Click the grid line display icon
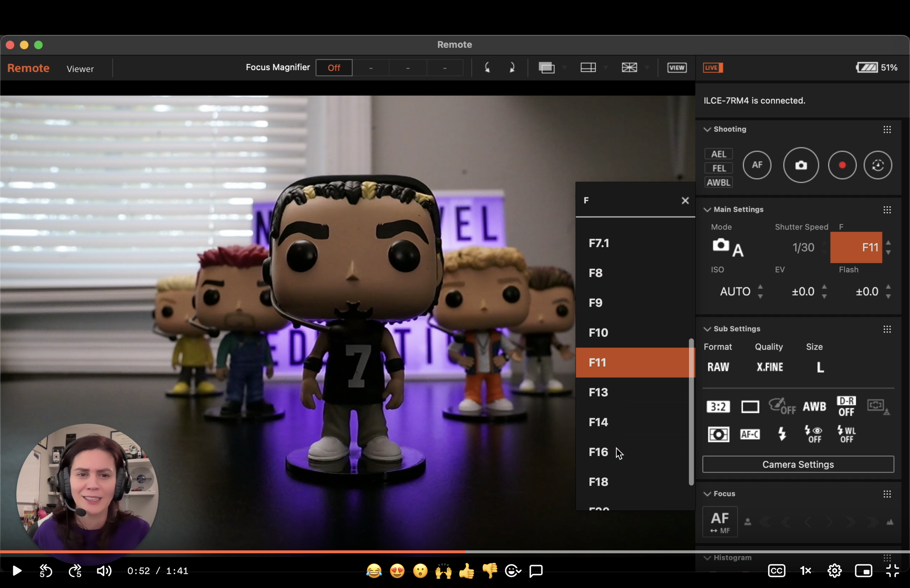The width and height of the screenshot is (910, 588). point(629,68)
